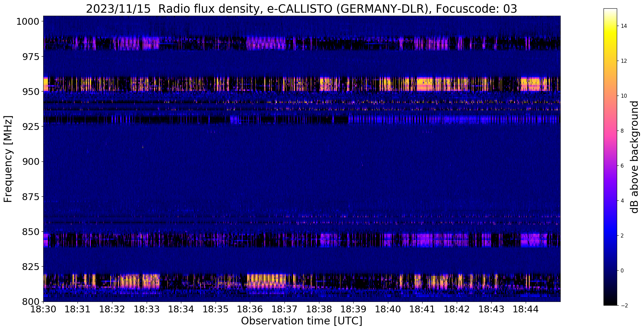
Task: Click the colorbar tick label 8
Action: tap(622, 131)
